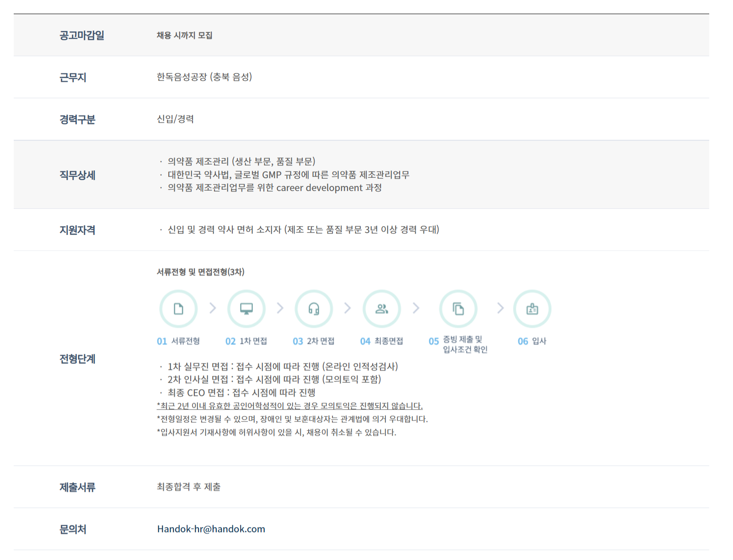This screenshot has height=560, width=733.
Task: Click the arrow between 서류전형 and 1차 면접
Action: pos(213,308)
